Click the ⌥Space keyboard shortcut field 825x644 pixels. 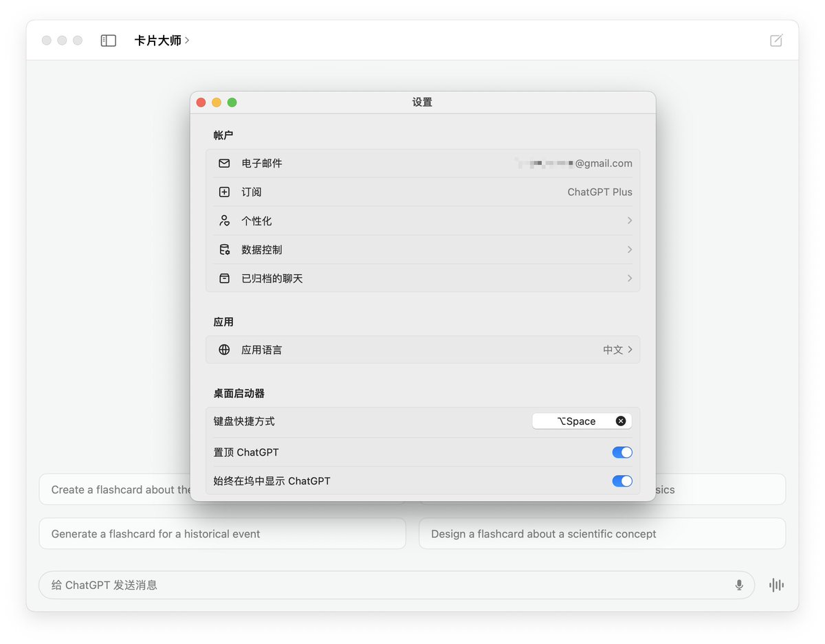[x=582, y=421]
